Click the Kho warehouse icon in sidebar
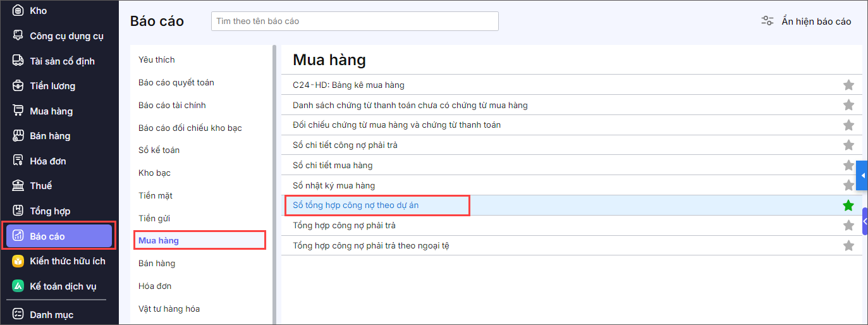 tap(18, 11)
